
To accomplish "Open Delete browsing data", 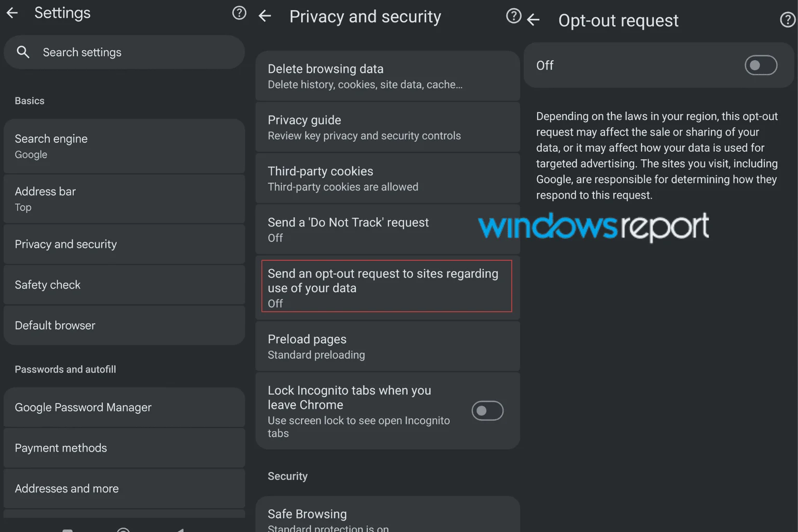I will click(388, 76).
